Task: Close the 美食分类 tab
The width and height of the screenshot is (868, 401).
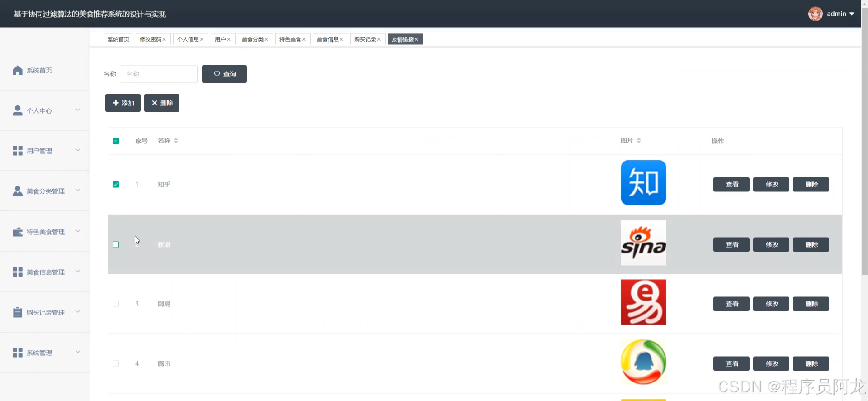Action: (x=266, y=39)
